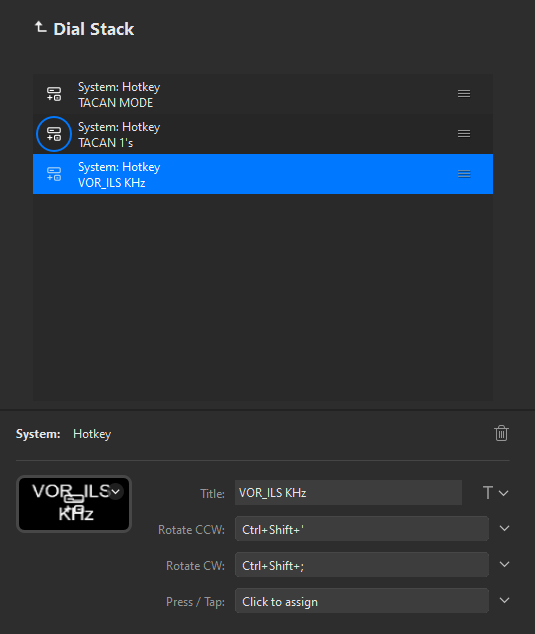
Task: Open the icon image dropdown on preview
Action: (116, 492)
